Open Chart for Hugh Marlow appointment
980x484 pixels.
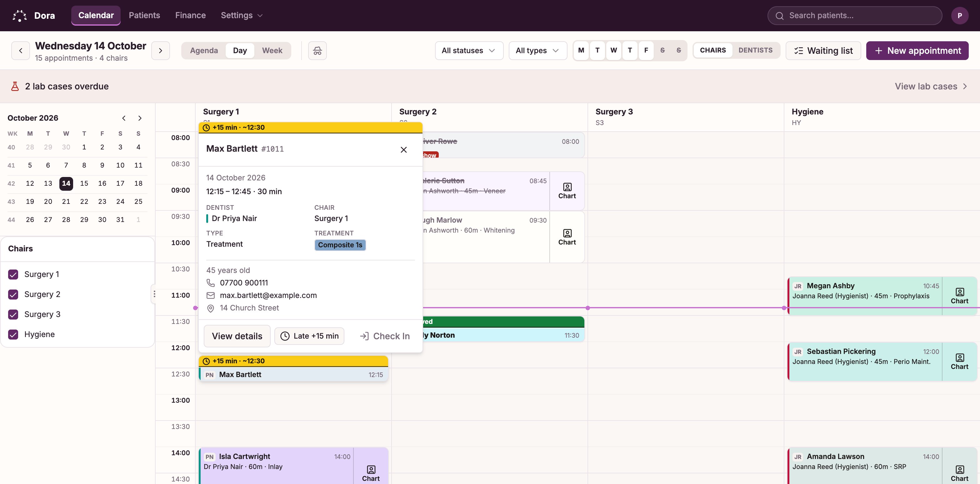click(x=567, y=237)
